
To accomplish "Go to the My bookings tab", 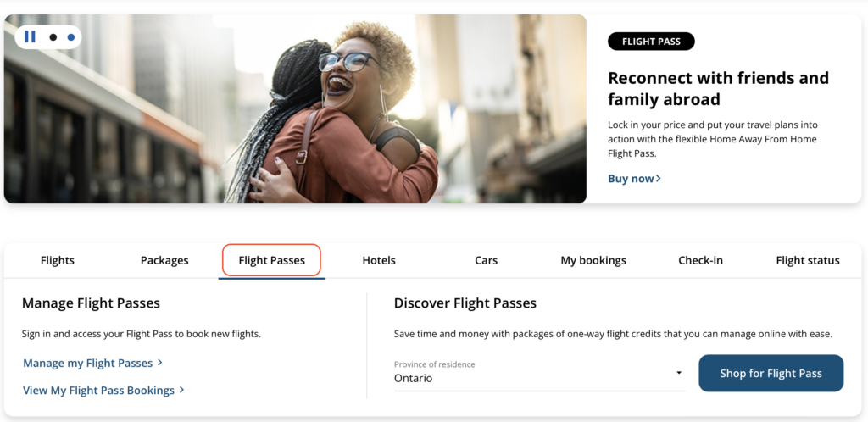I will click(x=593, y=260).
